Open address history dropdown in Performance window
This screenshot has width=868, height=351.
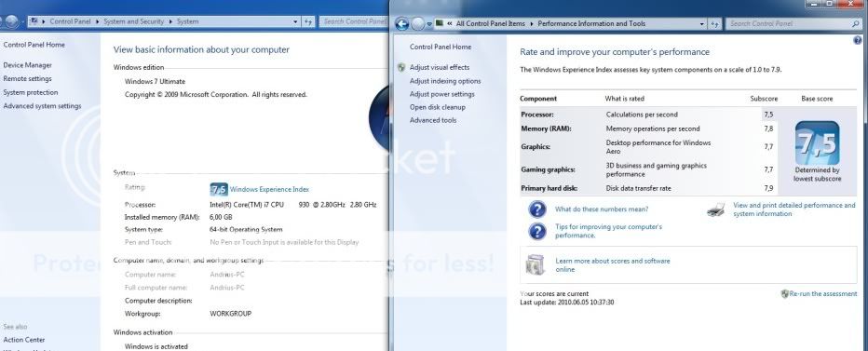tap(702, 24)
